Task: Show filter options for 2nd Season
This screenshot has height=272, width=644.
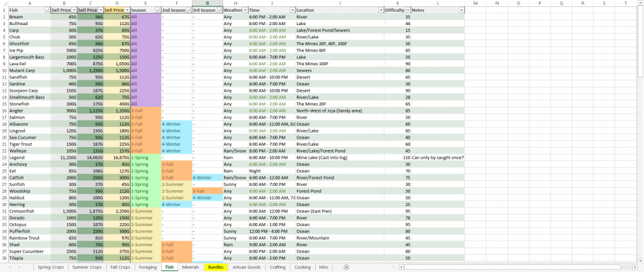Action: tap(188, 11)
